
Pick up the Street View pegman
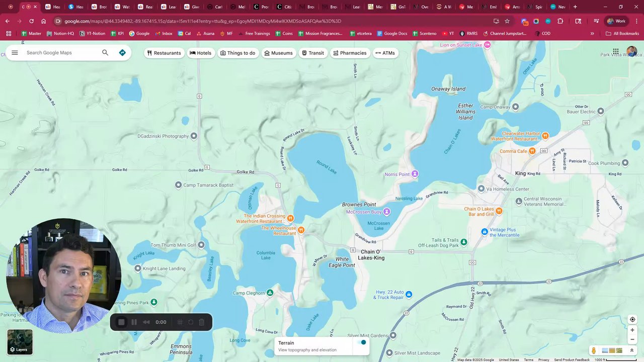pos(594,350)
